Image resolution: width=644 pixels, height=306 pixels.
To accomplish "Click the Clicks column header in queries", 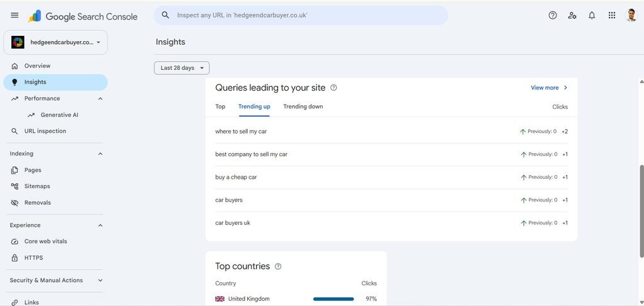I will click(x=560, y=106).
